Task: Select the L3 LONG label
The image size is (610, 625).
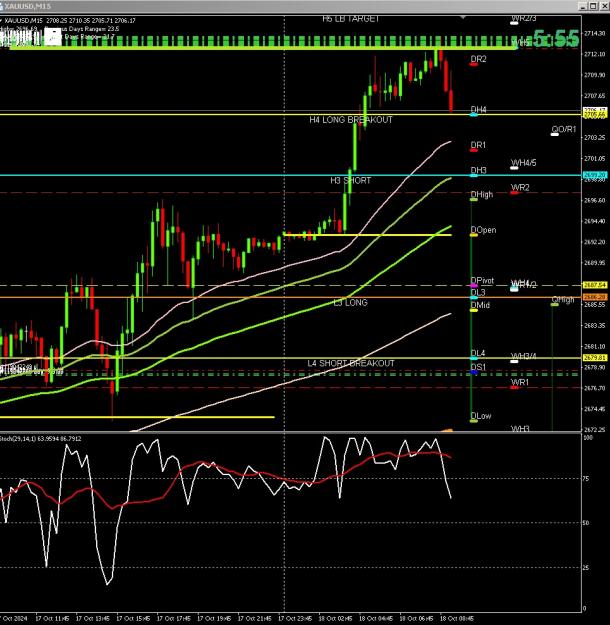Action: [x=350, y=303]
